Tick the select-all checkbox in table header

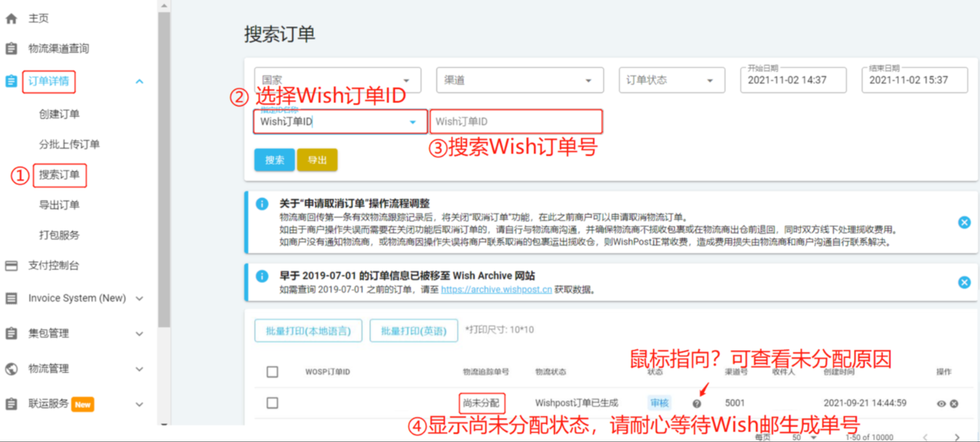272,372
